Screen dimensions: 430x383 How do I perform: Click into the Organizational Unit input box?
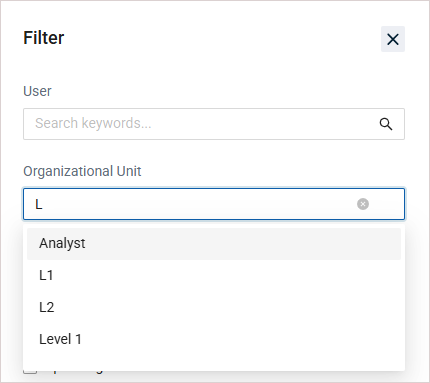[x=214, y=204]
